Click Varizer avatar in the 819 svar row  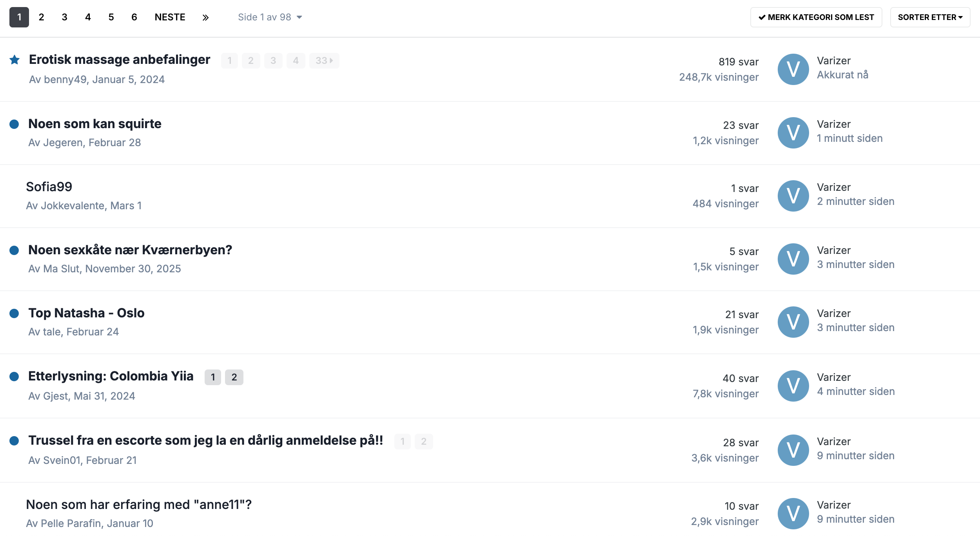coord(793,69)
